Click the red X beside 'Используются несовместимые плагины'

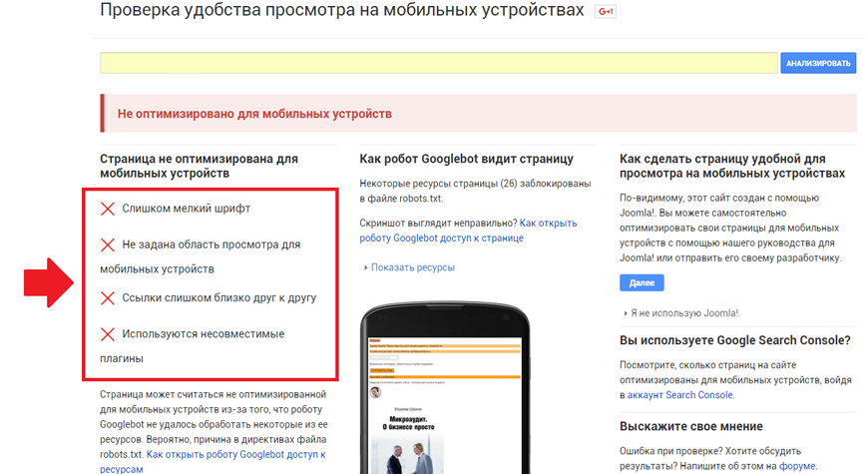[108, 334]
